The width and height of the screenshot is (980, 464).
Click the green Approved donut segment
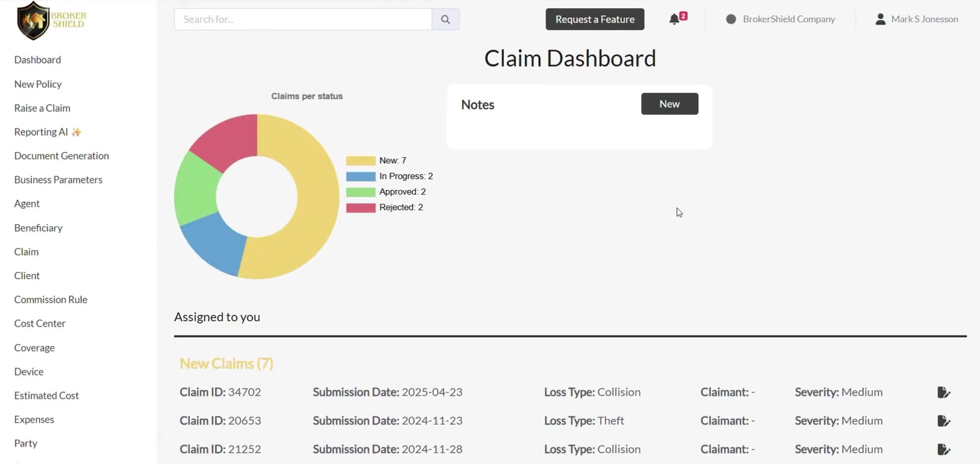(195, 189)
